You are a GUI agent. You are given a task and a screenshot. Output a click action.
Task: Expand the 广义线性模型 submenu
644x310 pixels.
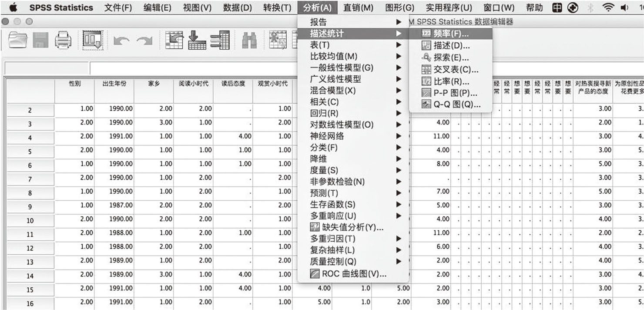coord(353,79)
